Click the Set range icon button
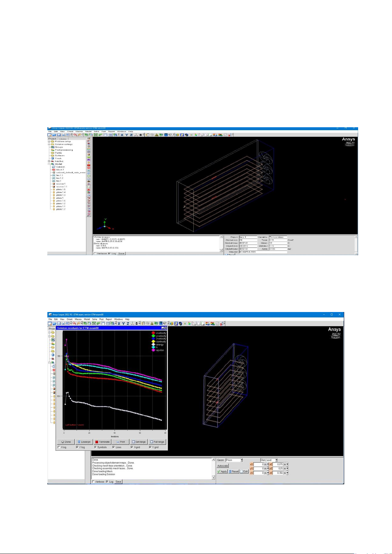This screenshot has height=554, width=392. pos(133,442)
